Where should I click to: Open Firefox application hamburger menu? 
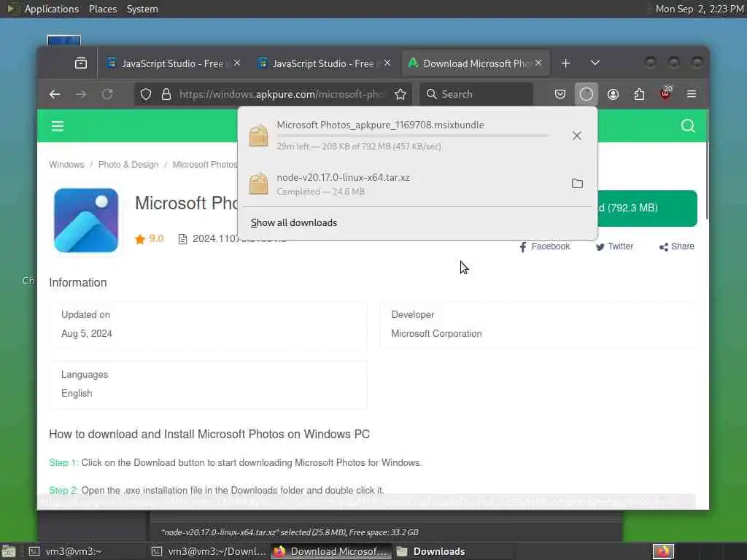pyautogui.click(x=692, y=94)
